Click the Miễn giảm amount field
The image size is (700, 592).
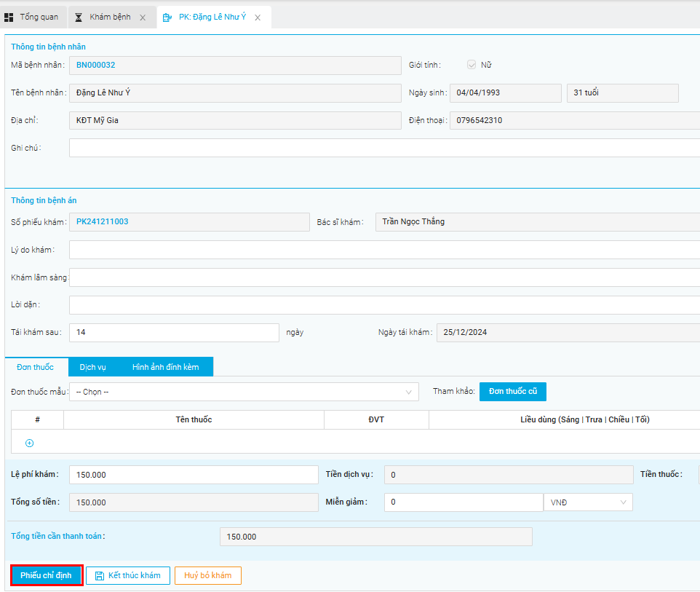(464, 502)
